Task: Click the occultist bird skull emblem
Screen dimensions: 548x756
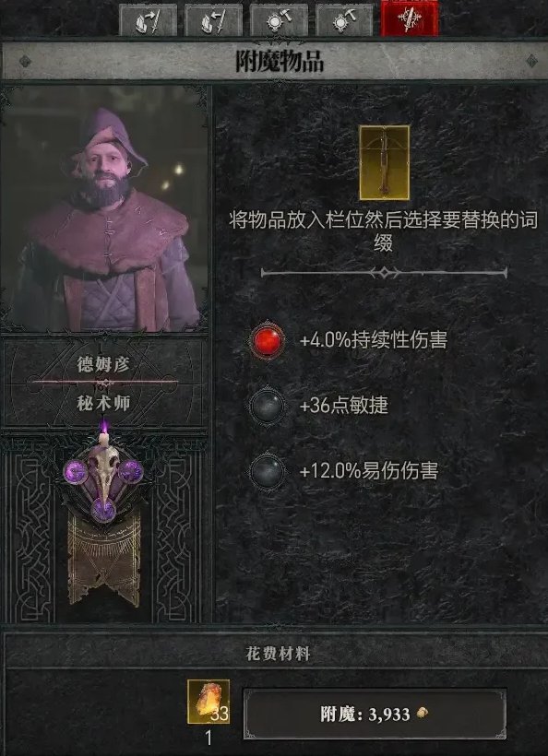Action: click(103, 479)
